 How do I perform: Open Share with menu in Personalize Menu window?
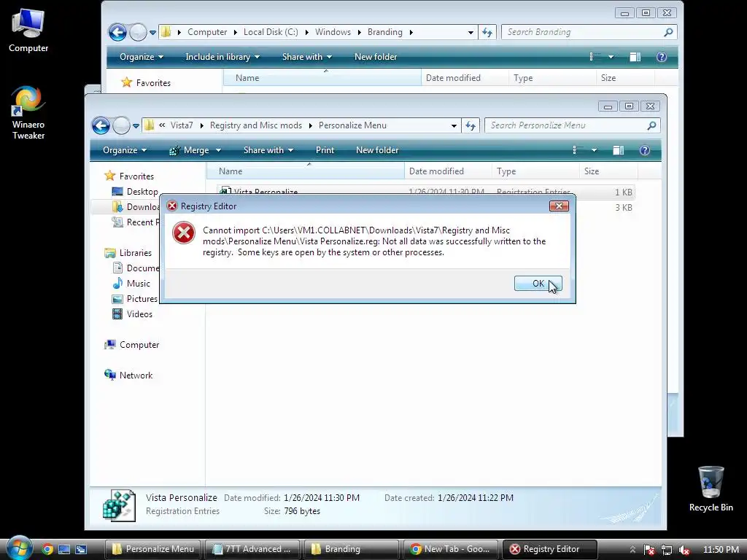(x=268, y=150)
